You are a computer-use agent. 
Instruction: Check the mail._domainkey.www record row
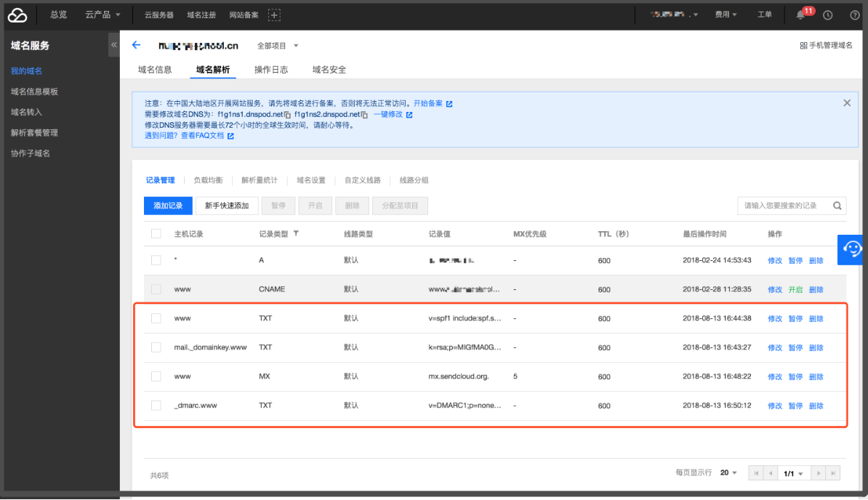click(156, 347)
